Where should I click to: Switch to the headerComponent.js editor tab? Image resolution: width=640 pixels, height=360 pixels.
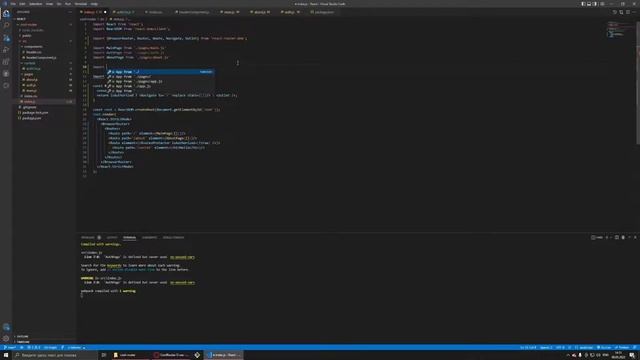[194, 12]
